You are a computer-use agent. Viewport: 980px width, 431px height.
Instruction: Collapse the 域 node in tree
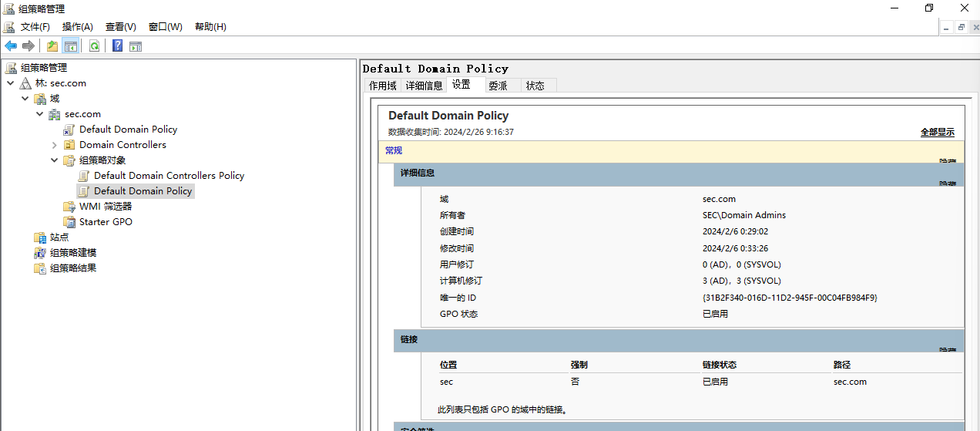(25, 99)
